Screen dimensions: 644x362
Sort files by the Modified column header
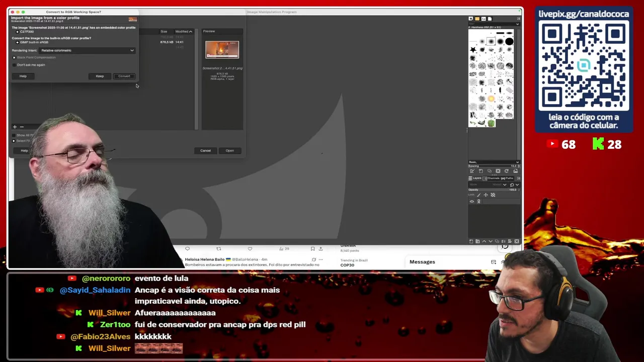click(x=184, y=31)
